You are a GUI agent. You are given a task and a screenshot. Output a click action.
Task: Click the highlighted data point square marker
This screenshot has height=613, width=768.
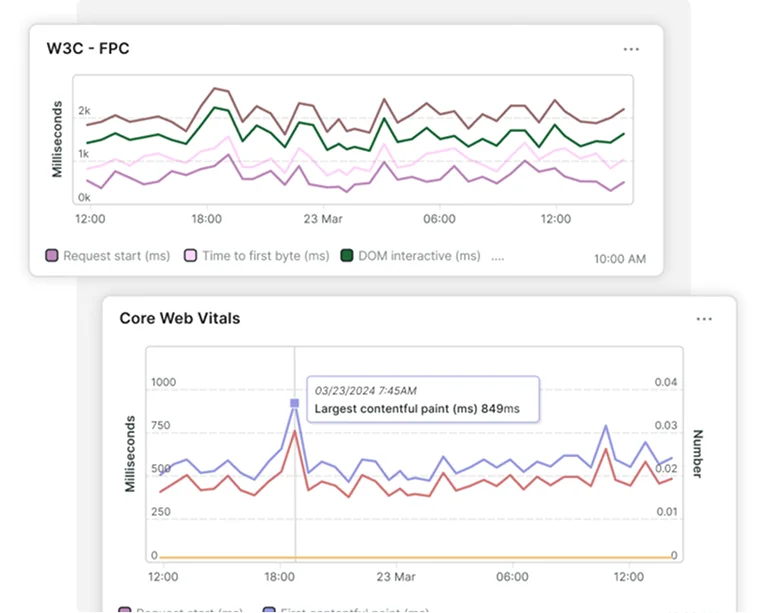(294, 403)
